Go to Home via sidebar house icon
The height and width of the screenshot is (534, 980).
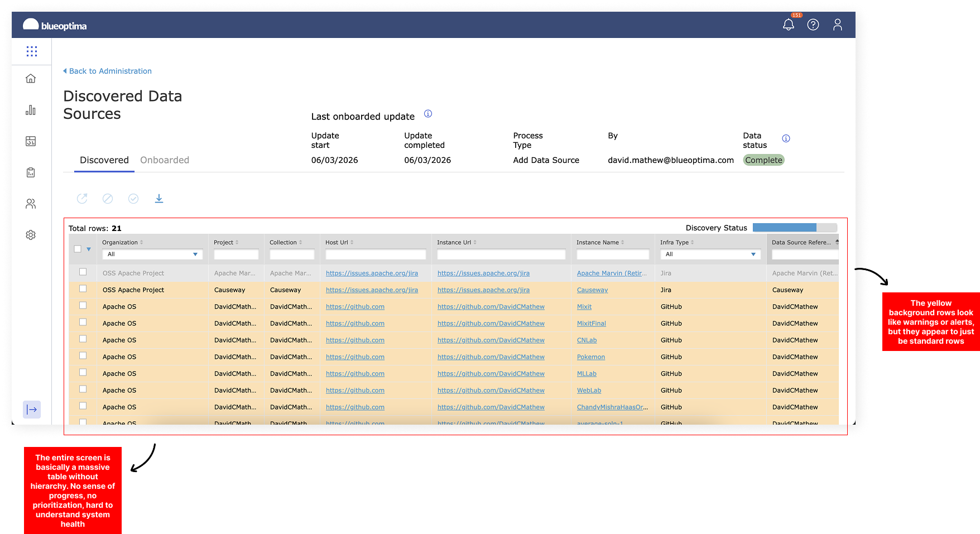(x=31, y=79)
